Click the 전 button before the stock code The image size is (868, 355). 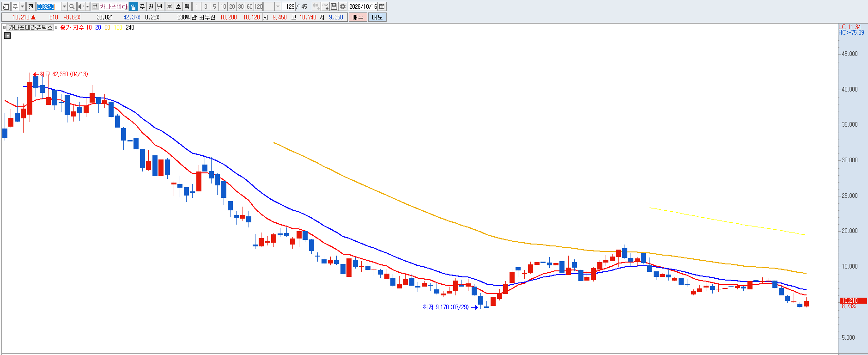tap(30, 6)
